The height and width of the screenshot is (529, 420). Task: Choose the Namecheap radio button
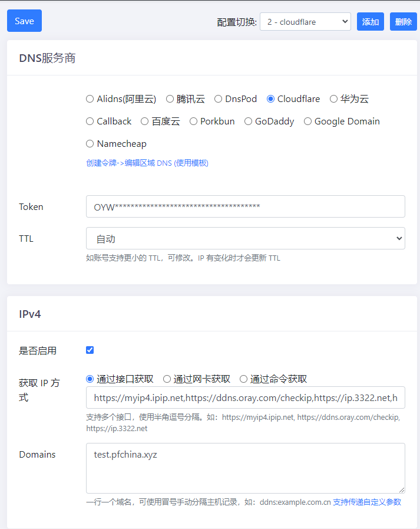tap(90, 144)
